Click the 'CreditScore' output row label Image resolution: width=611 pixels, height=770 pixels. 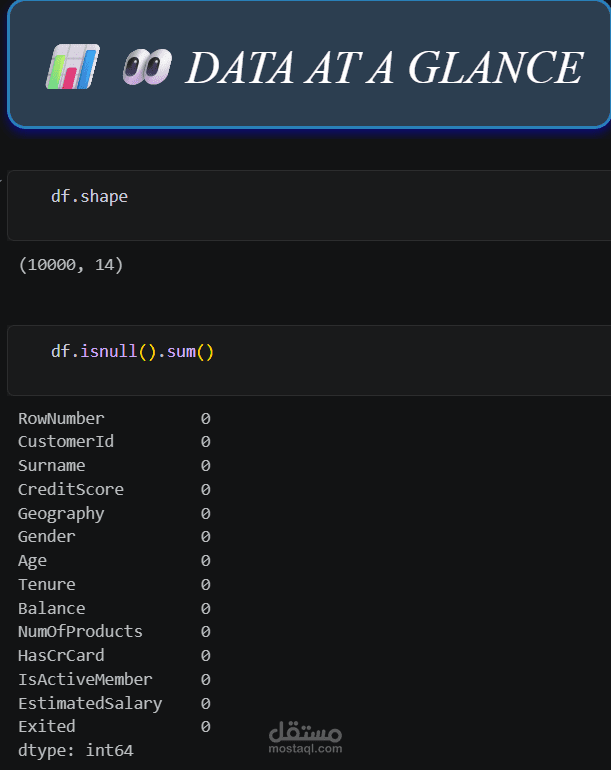click(71, 490)
